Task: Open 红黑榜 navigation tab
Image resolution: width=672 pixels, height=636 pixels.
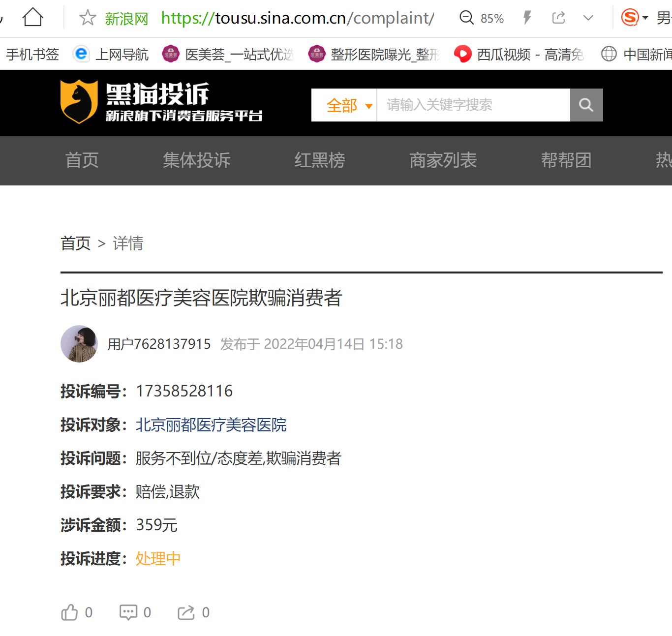Action: [320, 160]
